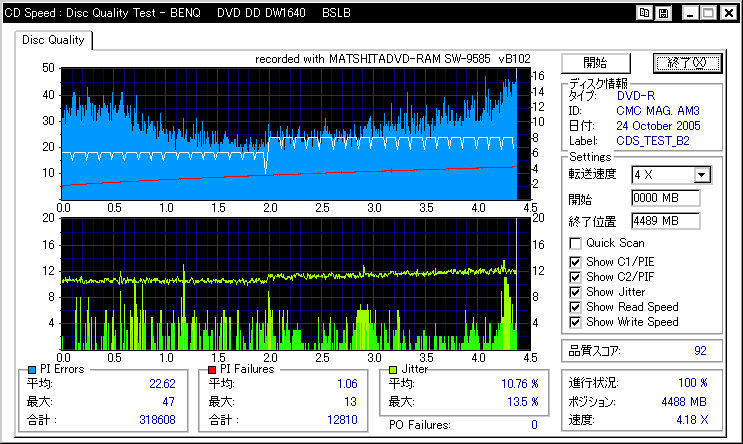The image size is (743, 444).
Task: Maximize the CD Speed window
Action: click(x=709, y=13)
